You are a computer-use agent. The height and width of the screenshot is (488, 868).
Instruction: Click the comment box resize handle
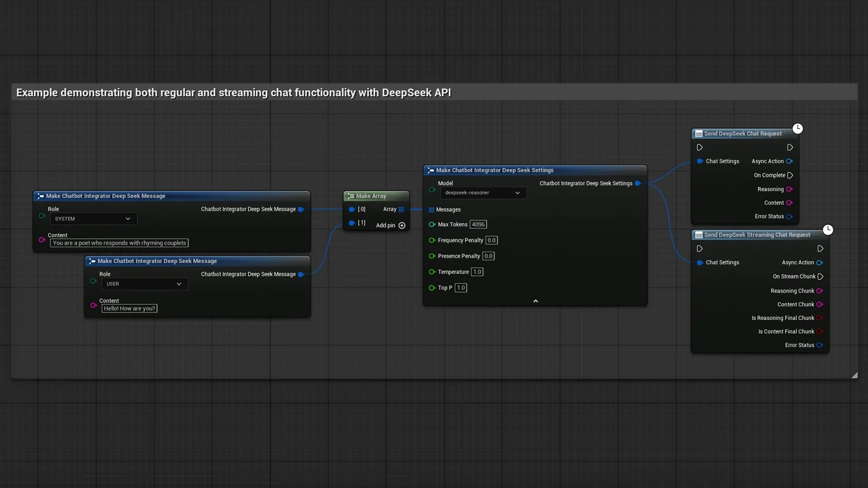click(854, 375)
